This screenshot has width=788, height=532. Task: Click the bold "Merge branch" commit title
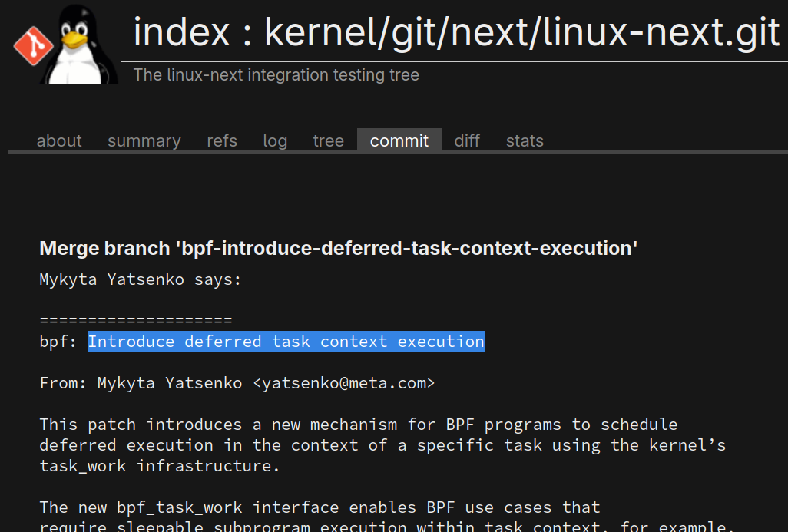click(339, 249)
